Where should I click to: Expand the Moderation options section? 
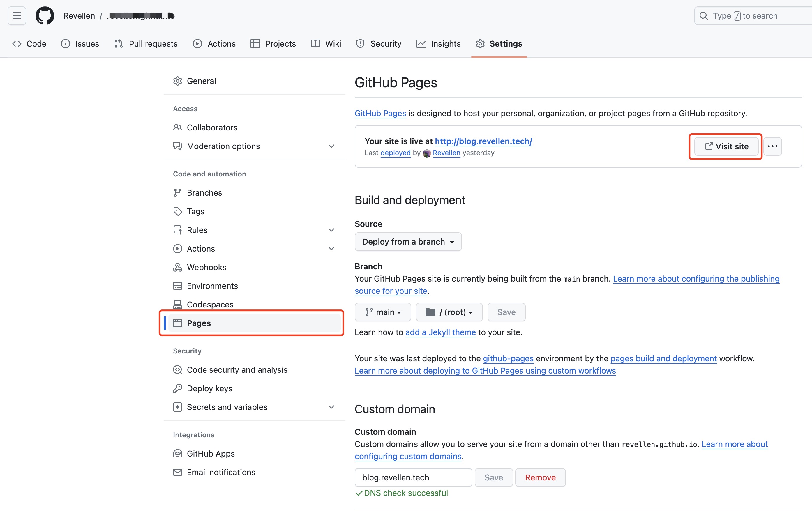tap(331, 146)
